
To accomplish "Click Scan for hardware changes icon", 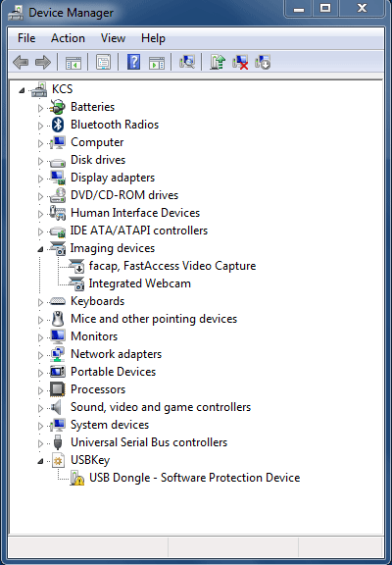I will click(x=187, y=62).
